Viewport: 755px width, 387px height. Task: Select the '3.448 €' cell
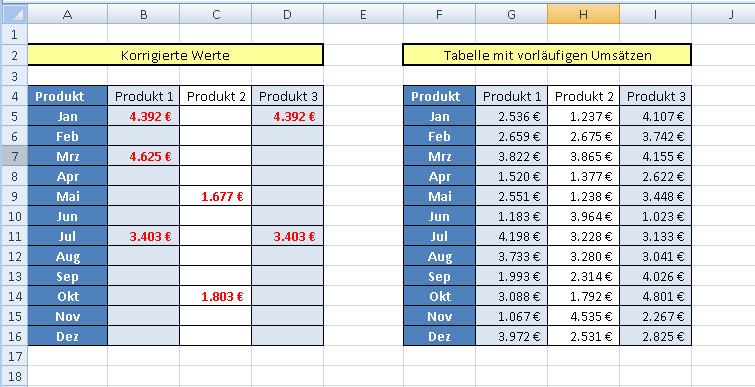point(655,196)
